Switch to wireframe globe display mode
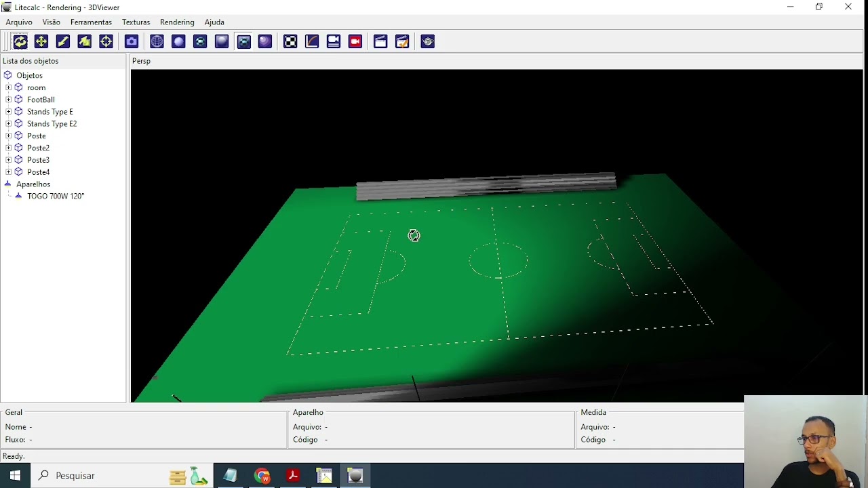Image resolution: width=868 pixels, height=488 pixels. [157, 42]
